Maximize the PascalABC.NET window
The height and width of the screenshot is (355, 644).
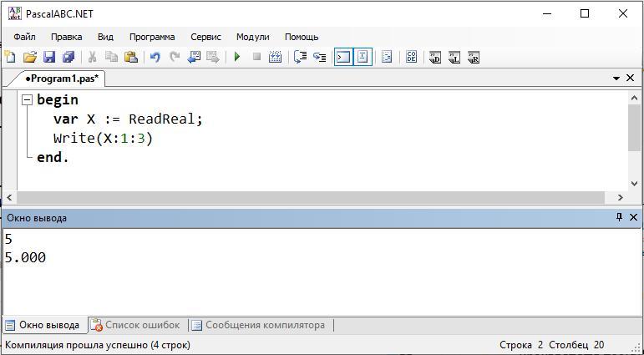point(585,13)
